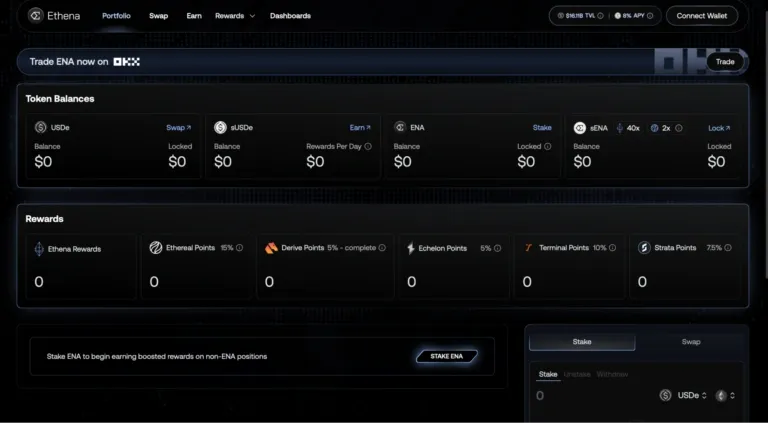
Task: Click the info icon beside TVL
Action: (x=600, y=16)
